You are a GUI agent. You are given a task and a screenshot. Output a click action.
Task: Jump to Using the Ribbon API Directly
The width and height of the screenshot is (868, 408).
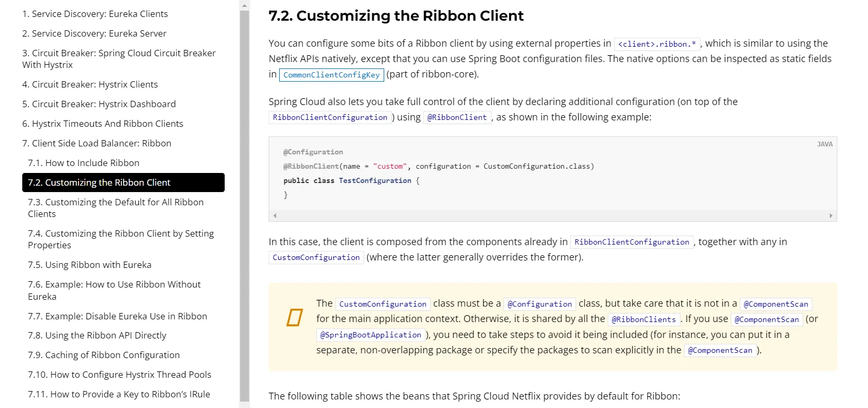[x=97, y=335]
